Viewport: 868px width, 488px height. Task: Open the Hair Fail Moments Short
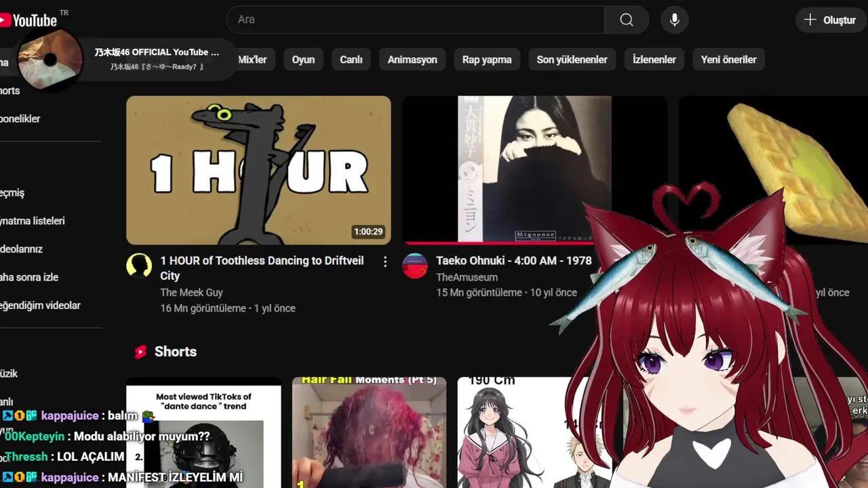369,432
